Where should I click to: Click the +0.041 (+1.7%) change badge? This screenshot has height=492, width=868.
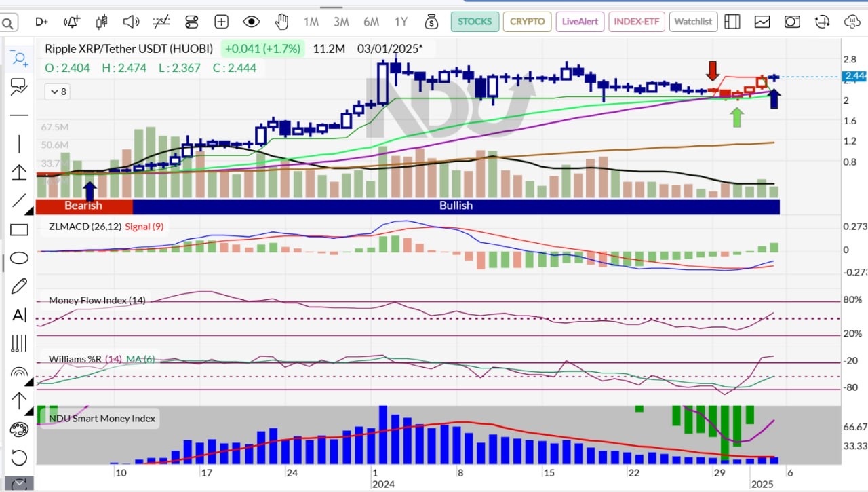(x=264, y=49)
